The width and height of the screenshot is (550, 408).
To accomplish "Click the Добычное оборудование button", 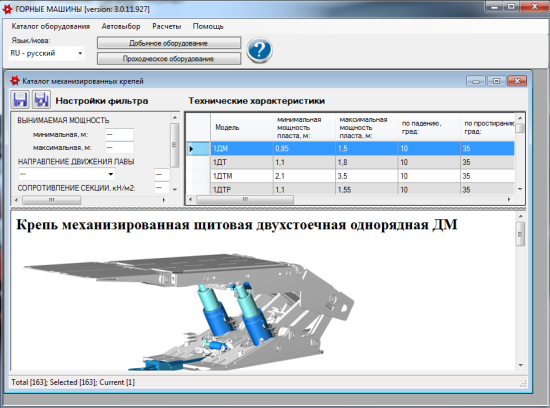I will pos(169,43).
